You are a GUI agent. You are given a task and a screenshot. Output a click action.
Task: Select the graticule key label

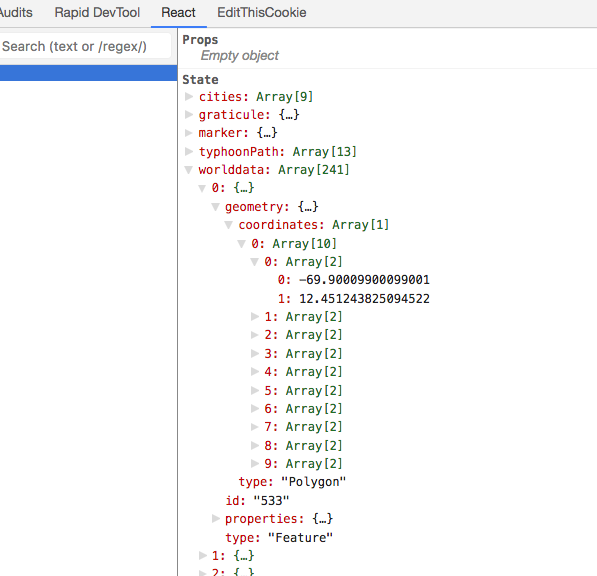coord(235,115)
